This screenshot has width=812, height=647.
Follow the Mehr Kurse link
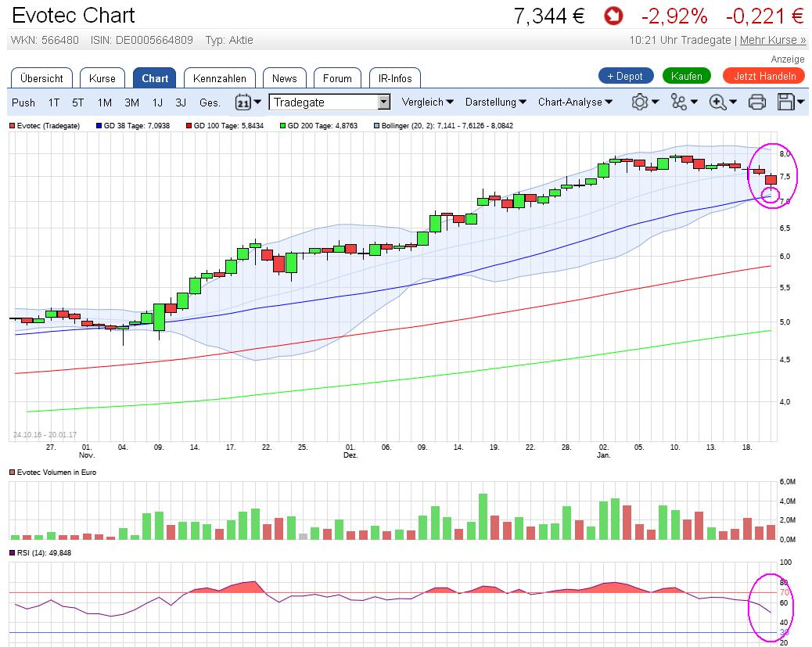tap(773, 40)
